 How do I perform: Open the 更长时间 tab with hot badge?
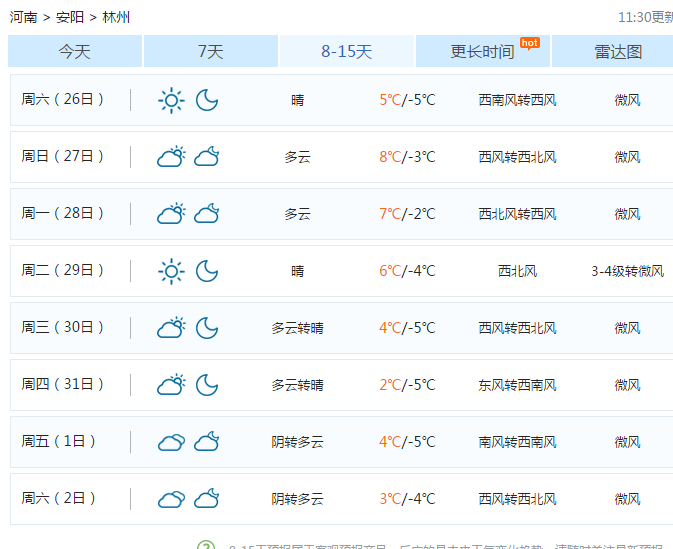(482, 52)
